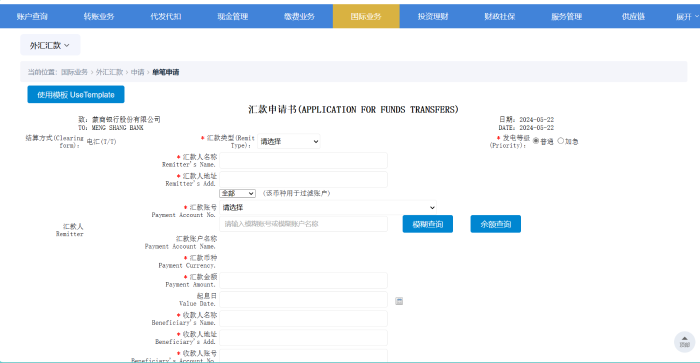Focus the Beneficiary's Name input field
700x363 pixels.
304,319
